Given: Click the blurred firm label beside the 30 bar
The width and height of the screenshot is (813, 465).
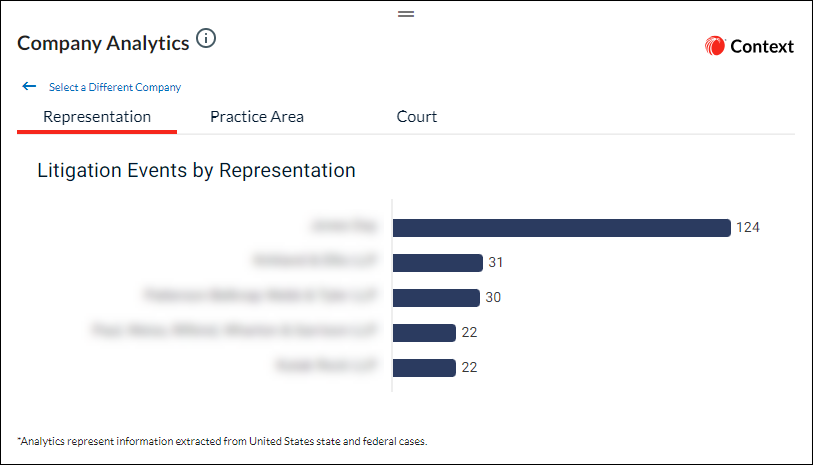Looking at the screenshot, I should coord(260,295).
